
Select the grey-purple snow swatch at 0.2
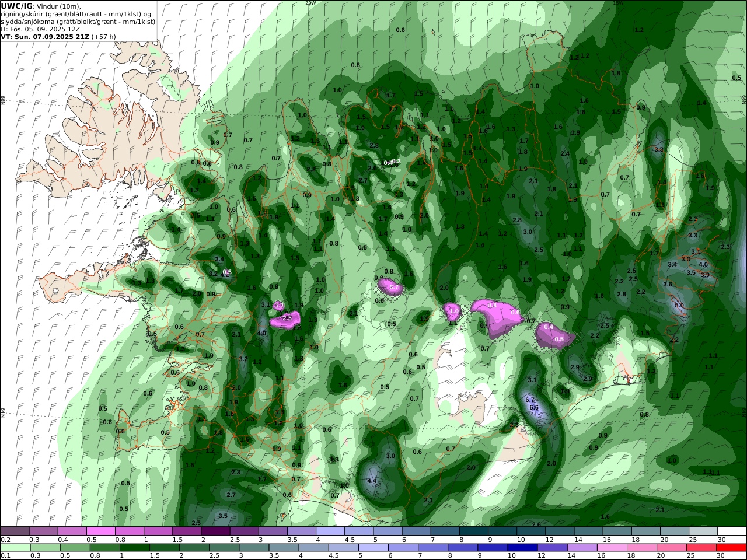point(15,531)
